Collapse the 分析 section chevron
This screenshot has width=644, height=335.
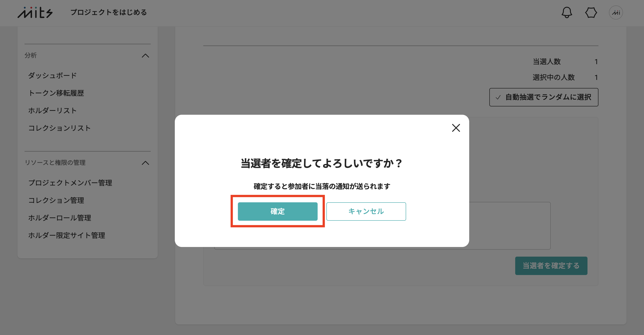click(x=145, y=55)
